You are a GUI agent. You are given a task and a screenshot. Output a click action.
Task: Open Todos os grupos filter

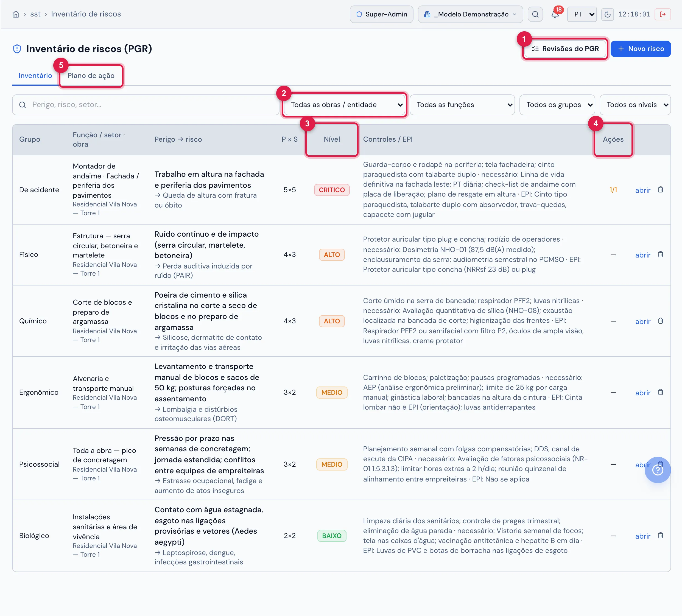(557, 105)
